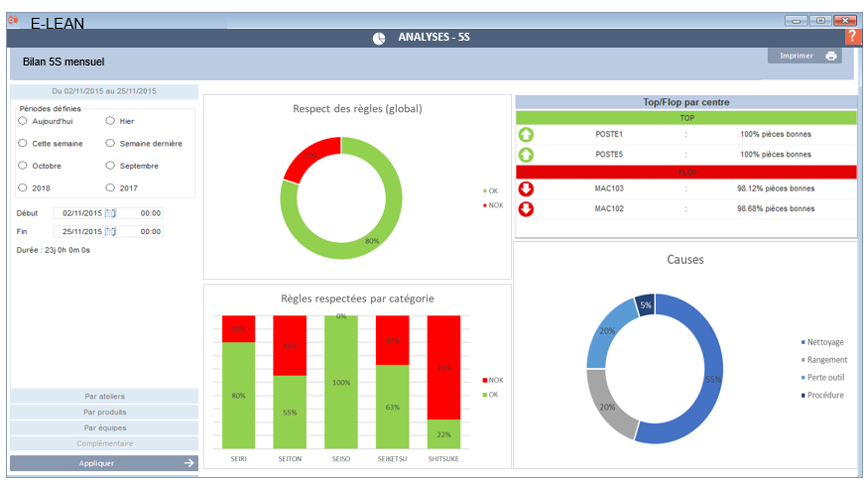Viewport: 868px width, 483px height.
Task: Click the Rangement legend entry in Causes
Action: [x=823, y=360]
